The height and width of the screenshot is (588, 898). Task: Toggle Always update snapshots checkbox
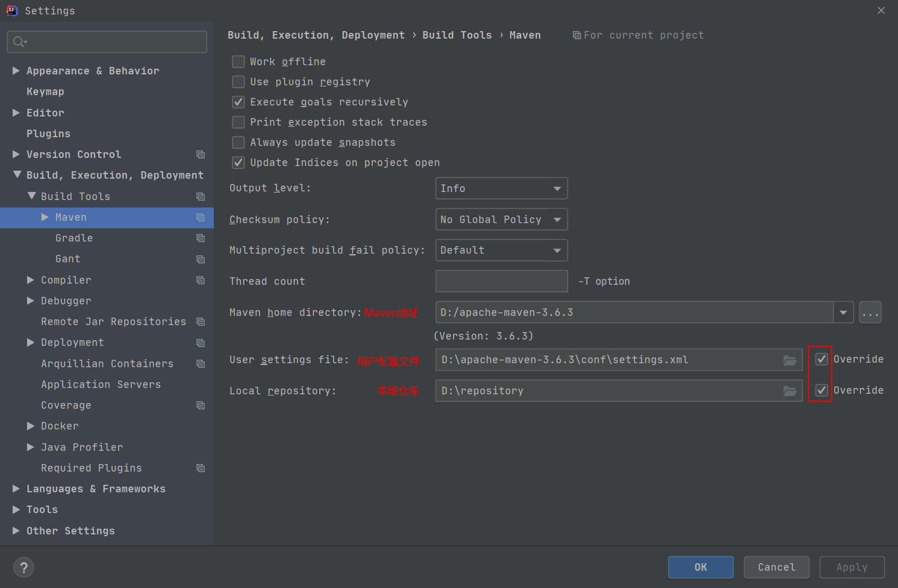tap(238, 142)
